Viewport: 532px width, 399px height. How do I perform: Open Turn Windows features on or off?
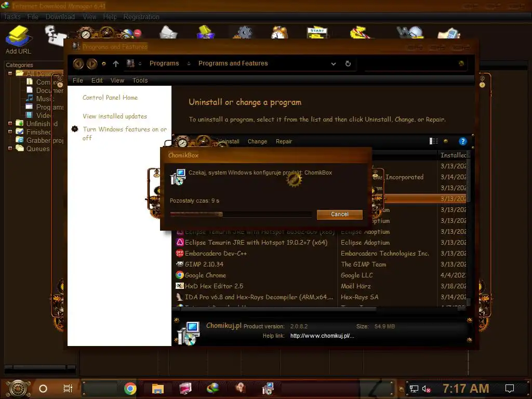[125, 134]
